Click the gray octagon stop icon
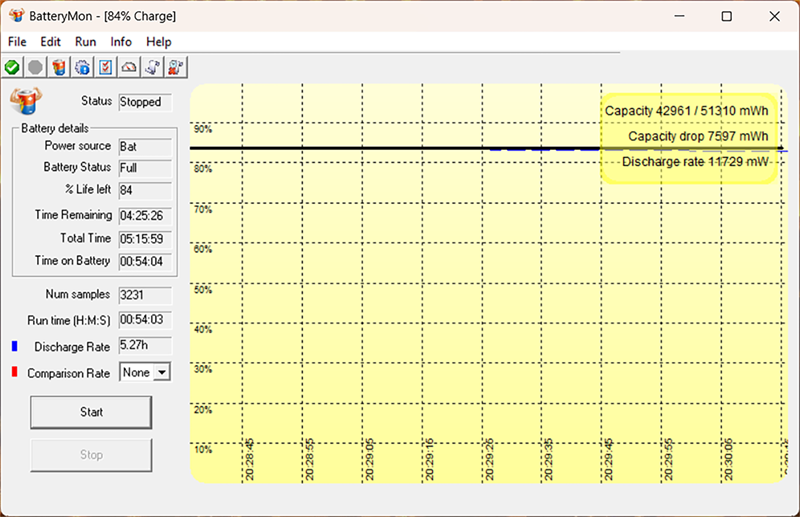This screenshot has height=517, width=800. pos(35,67)
